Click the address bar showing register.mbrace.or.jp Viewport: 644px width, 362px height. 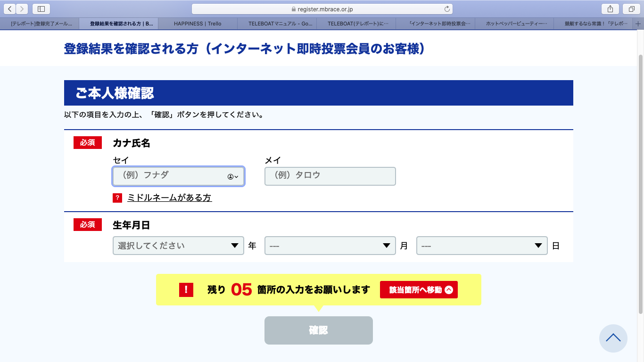tap(322, 9)
